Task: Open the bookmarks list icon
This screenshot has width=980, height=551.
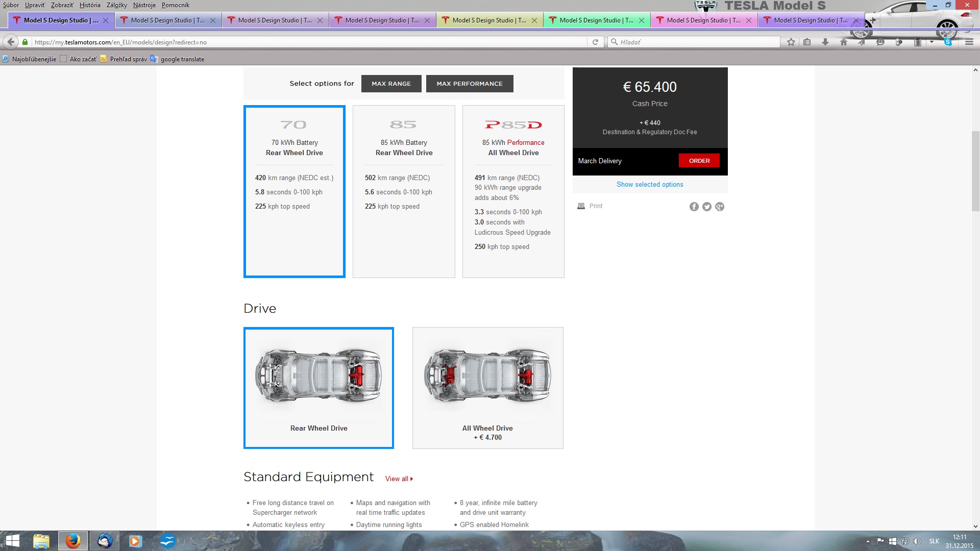Action: 807,42
